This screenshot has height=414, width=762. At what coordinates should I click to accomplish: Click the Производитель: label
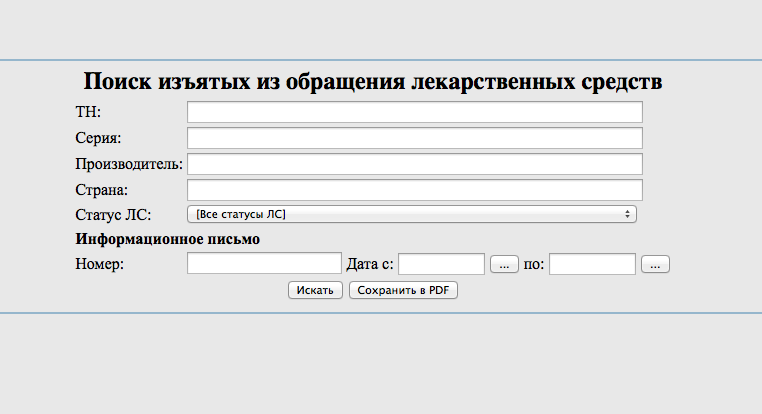(129, 164)
